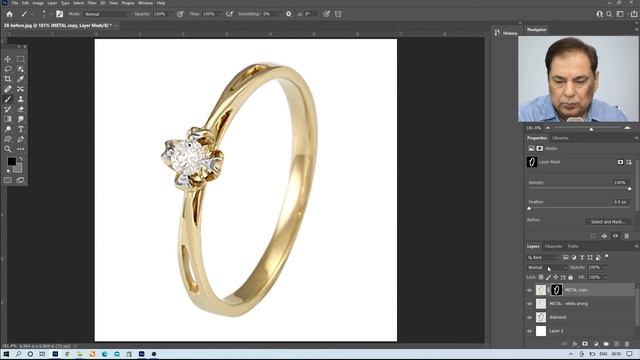
Task: Open the Smoothing options gear
Action: tap(289, 14)
